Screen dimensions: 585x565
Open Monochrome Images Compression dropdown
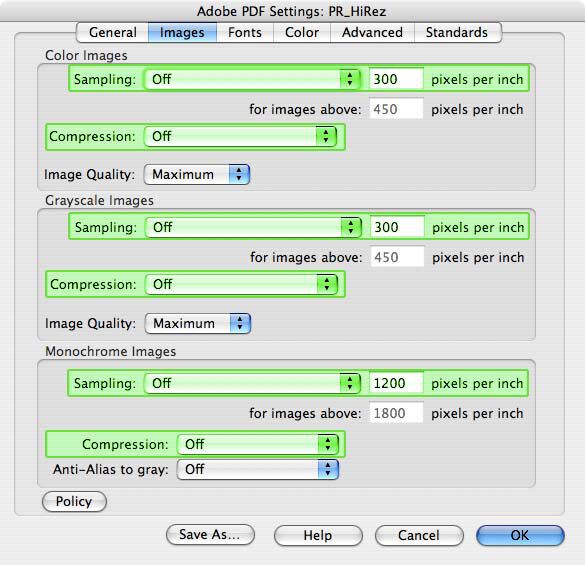point(258,444)
